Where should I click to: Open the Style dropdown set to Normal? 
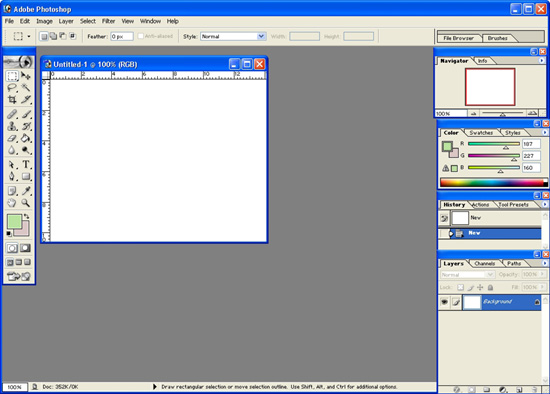[233, 36]
